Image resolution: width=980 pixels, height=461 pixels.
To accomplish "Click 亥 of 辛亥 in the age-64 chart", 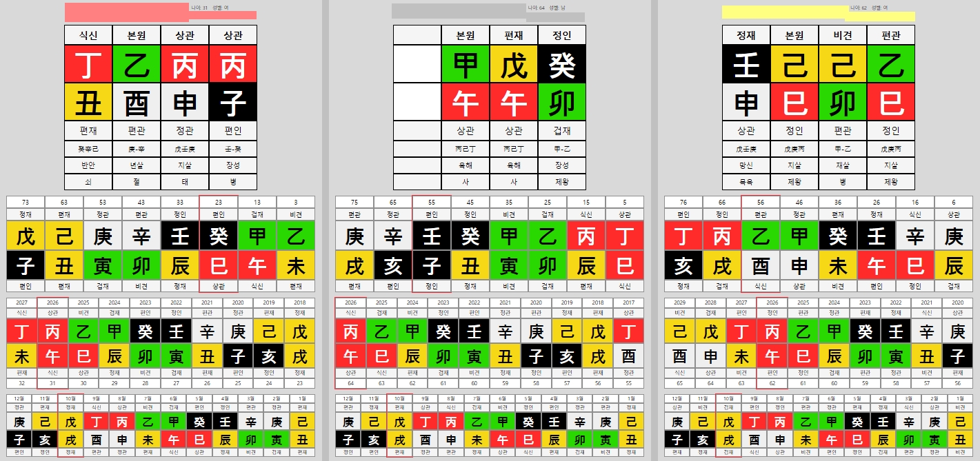I will (x=393, y=265).
